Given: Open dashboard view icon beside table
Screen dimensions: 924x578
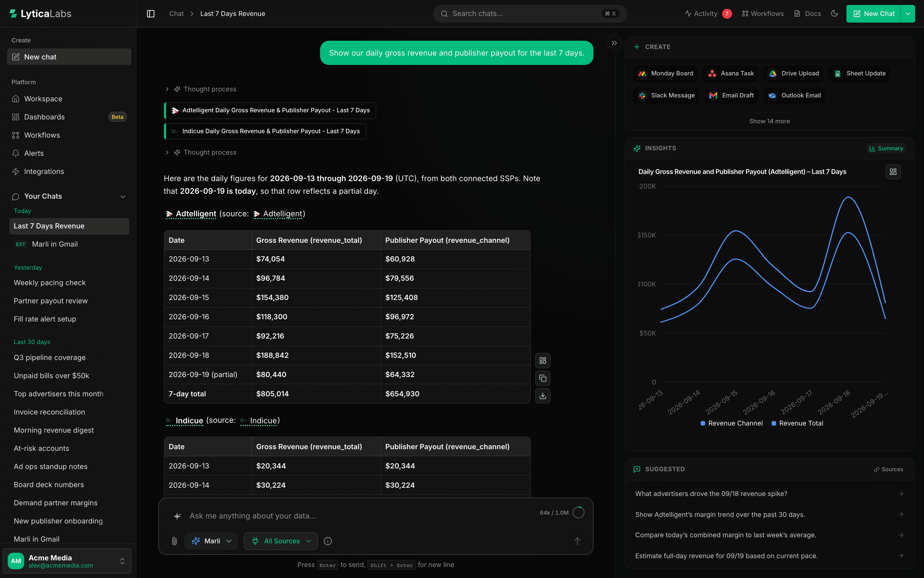Looking at the screenshot, I should pyautogui.click(x=543, y=361).
